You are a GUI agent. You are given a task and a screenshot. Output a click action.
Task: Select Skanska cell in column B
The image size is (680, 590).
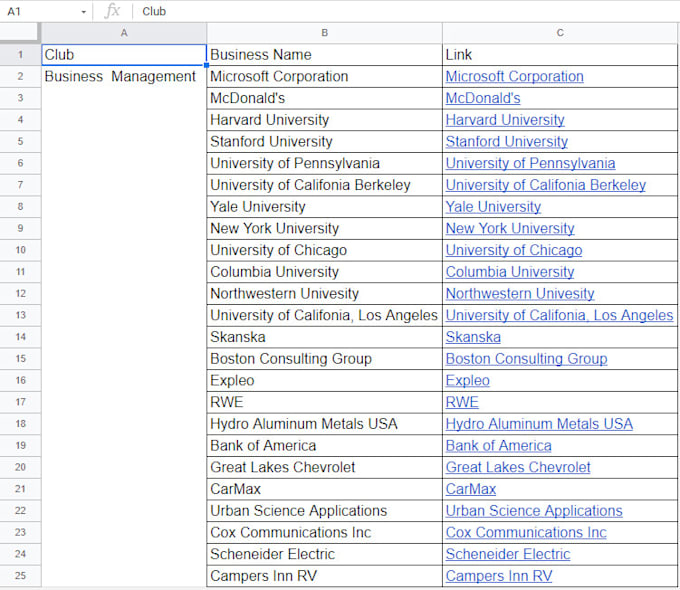click(324, 337)
